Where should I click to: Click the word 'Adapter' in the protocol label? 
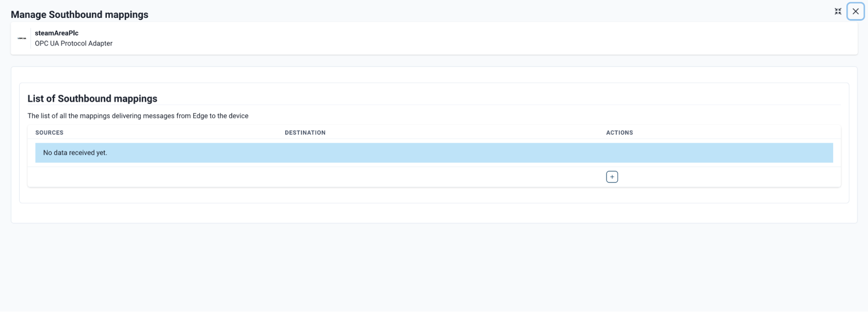point(100,43)
